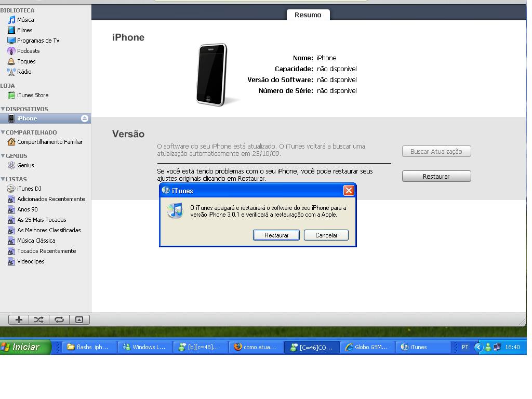Switch to [C=46]CO... chat taskbar item
Image resolution: width=532 pixels, height=399 pixels.
[312, 347]
